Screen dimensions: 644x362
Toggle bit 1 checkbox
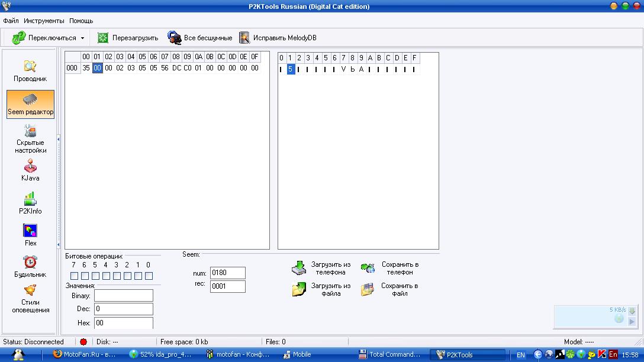(x=139, y=276)
